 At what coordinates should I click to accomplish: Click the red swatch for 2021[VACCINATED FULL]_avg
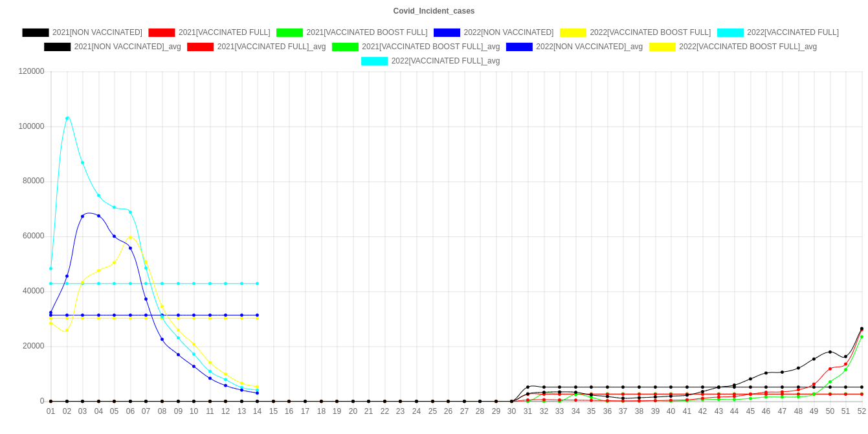tap(200, 47)
